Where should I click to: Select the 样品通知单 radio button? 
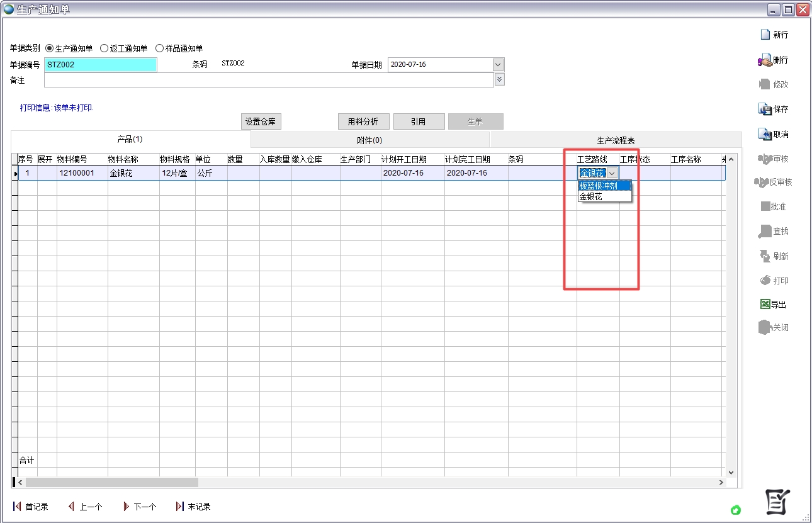pos(159,48)
